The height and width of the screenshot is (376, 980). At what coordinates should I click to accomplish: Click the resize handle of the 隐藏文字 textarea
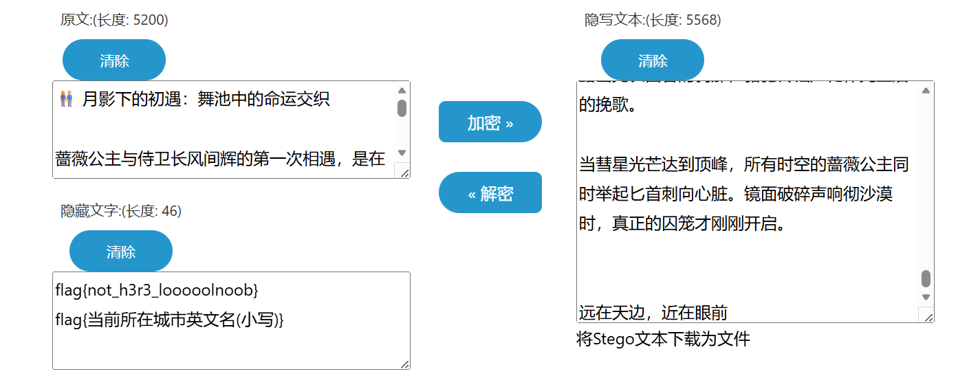click(404, 364)
